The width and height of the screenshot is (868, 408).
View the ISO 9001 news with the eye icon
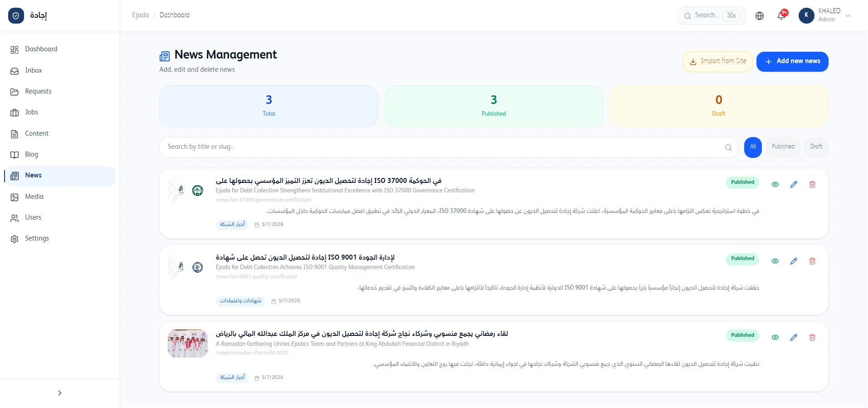(x=775, y=261)
